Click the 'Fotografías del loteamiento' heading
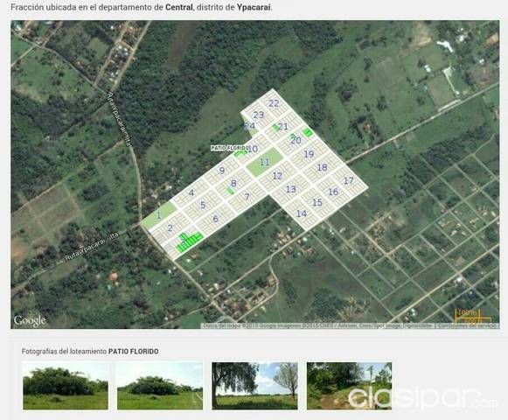 coord(90,351)
